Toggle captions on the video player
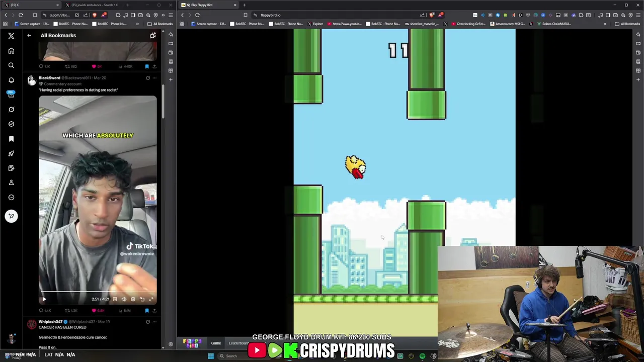Image resolution: width=644 pixels, height=362 pixels. point(115,299)
